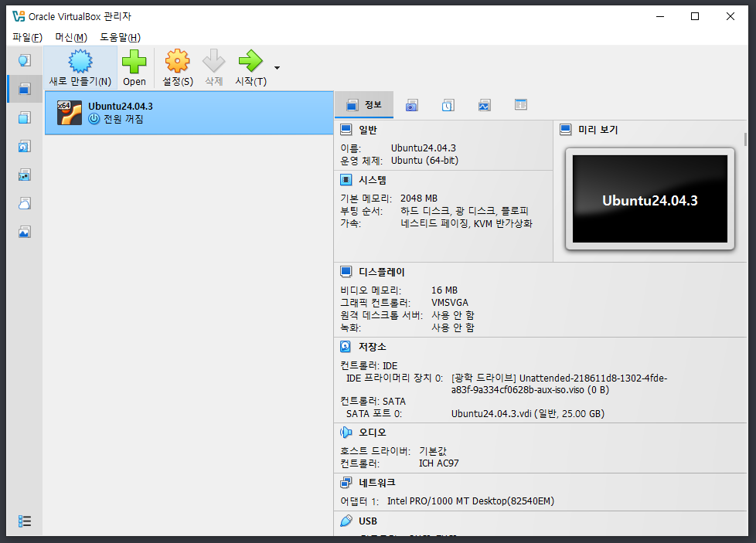
Task: Click the 디스플레이 screen section icon
Action: pos(346,272)
